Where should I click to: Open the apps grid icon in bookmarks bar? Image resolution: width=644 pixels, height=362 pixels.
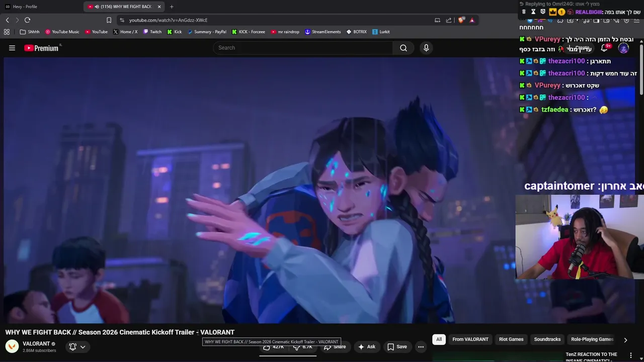pyautogui.click(x=7, y=32)
